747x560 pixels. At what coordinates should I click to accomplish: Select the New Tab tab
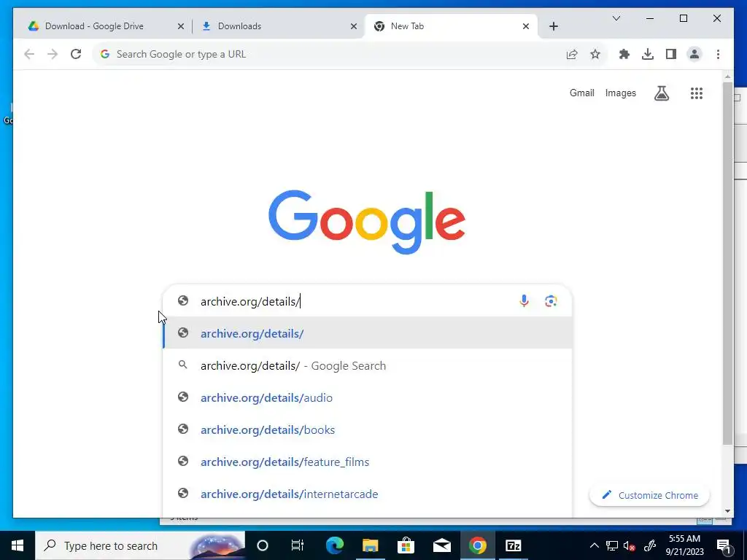click(450, 26)
